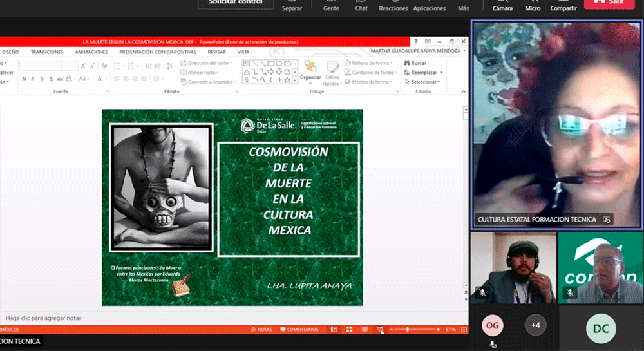Open the Chat panel in the meeting toolbar

361,5
